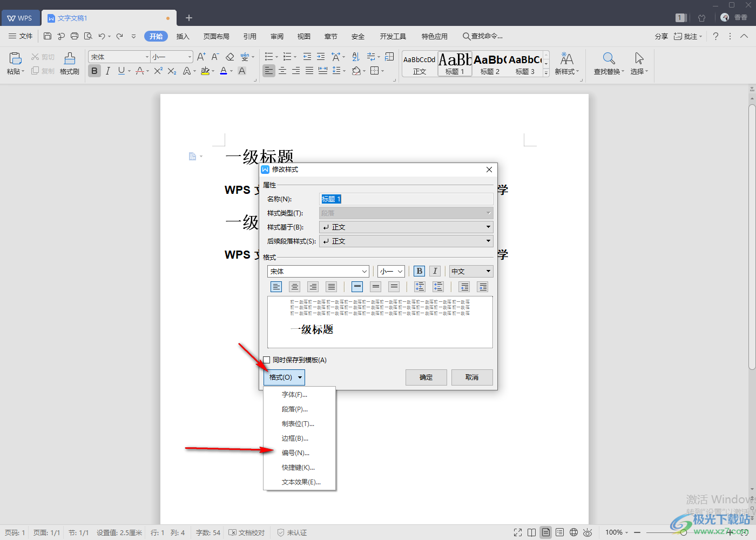Toggle ribbon Bold button
756x540 pixels.
94,71
